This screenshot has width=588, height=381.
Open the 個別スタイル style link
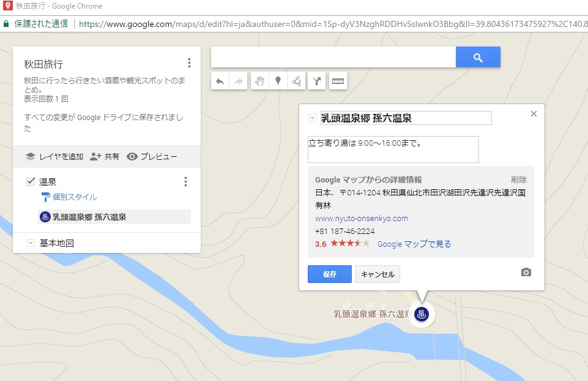(75, 197)
